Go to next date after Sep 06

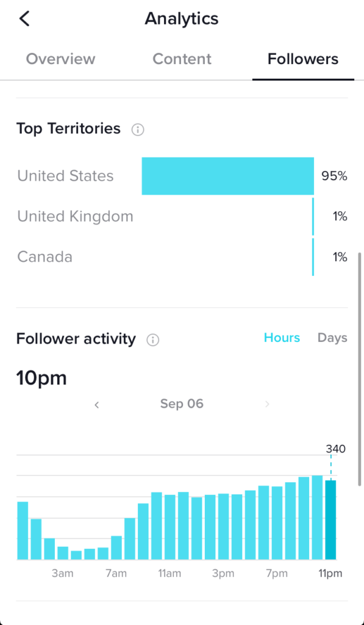(x=267, y=405)
